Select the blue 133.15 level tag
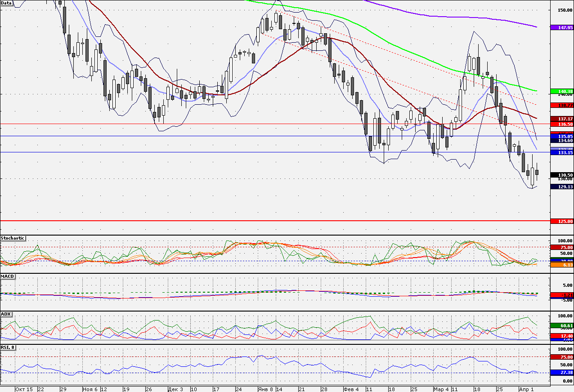Screen dimensions: 574x392 click(562, 152)
